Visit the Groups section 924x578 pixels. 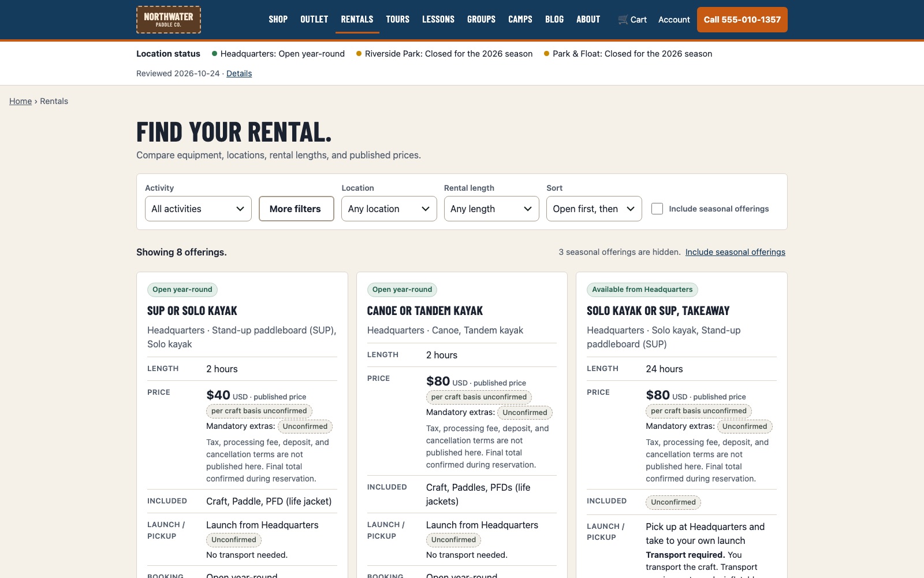pos(481,20)
